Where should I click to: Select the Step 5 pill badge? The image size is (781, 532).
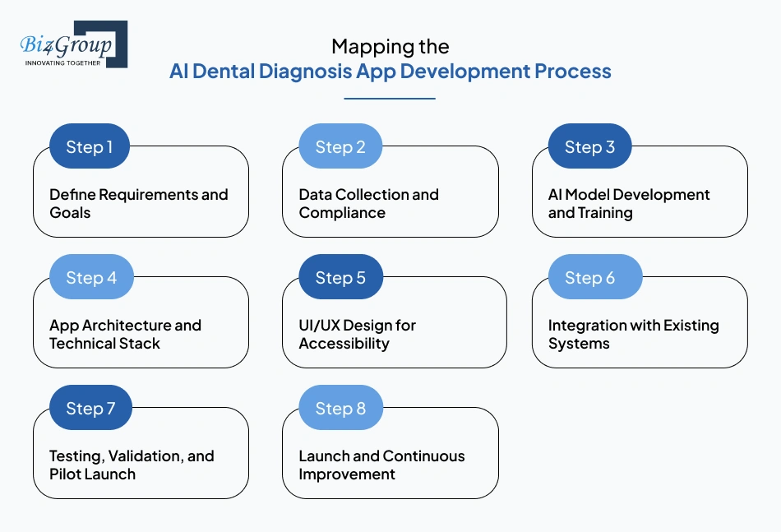pos(340,277)
